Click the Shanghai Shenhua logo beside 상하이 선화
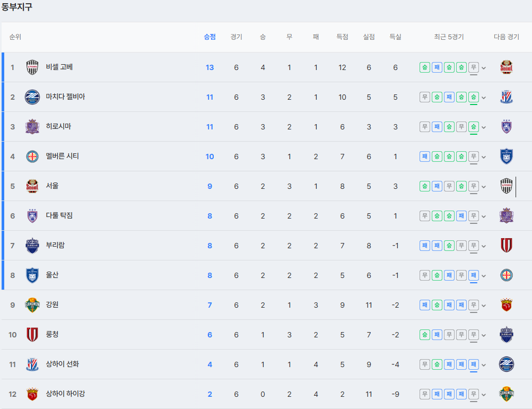This screenshot has height=409, width=532. click(x=32, y=364)
